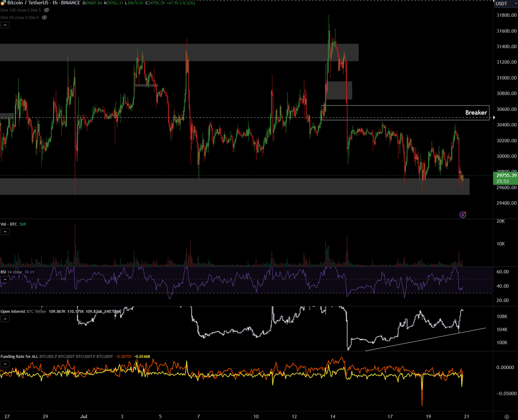Click the Vol · BTC indicator label

coord(9,224)
